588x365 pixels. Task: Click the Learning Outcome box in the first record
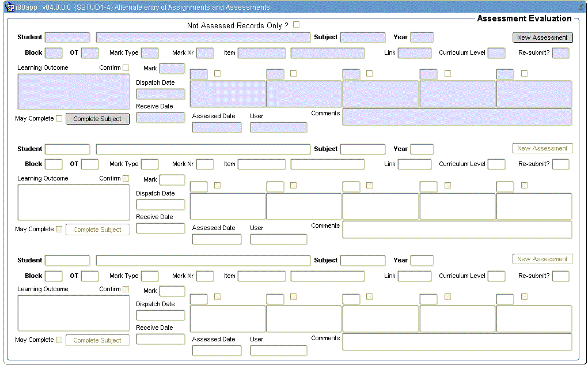tap(73, 92)
